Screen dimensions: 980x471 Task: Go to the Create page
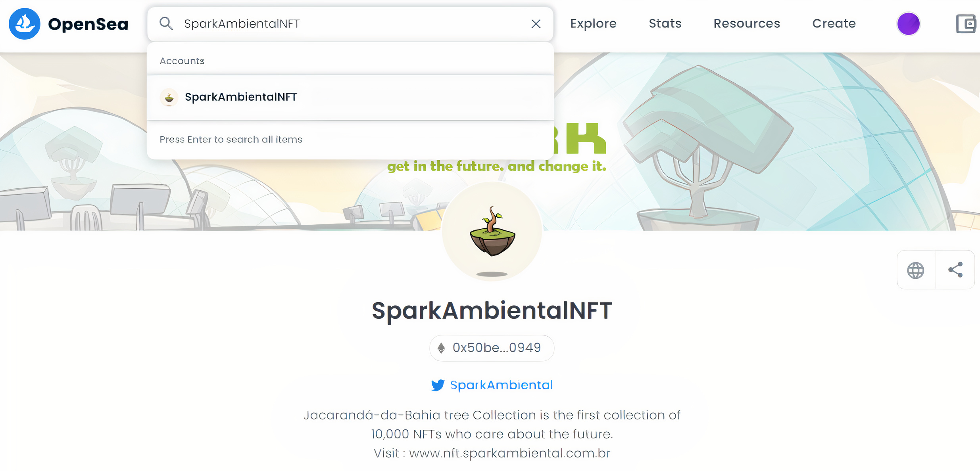point(834,24)
